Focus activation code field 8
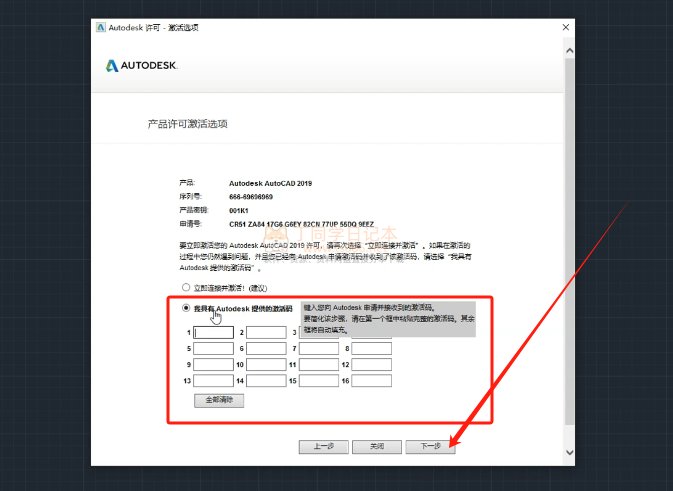 click(372, 348)
